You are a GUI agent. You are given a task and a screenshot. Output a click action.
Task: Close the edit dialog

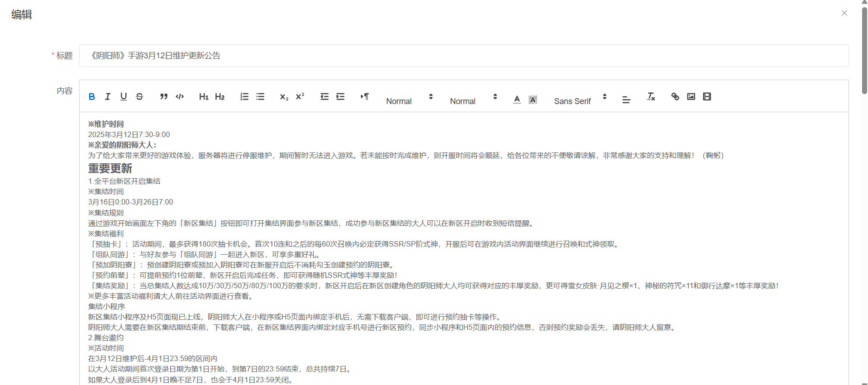pyautogui.click(x=844, y=13)
